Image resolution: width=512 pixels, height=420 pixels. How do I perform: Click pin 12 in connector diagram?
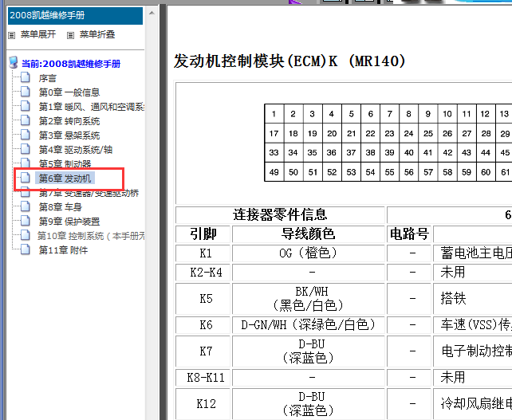[x=485, y=114]
